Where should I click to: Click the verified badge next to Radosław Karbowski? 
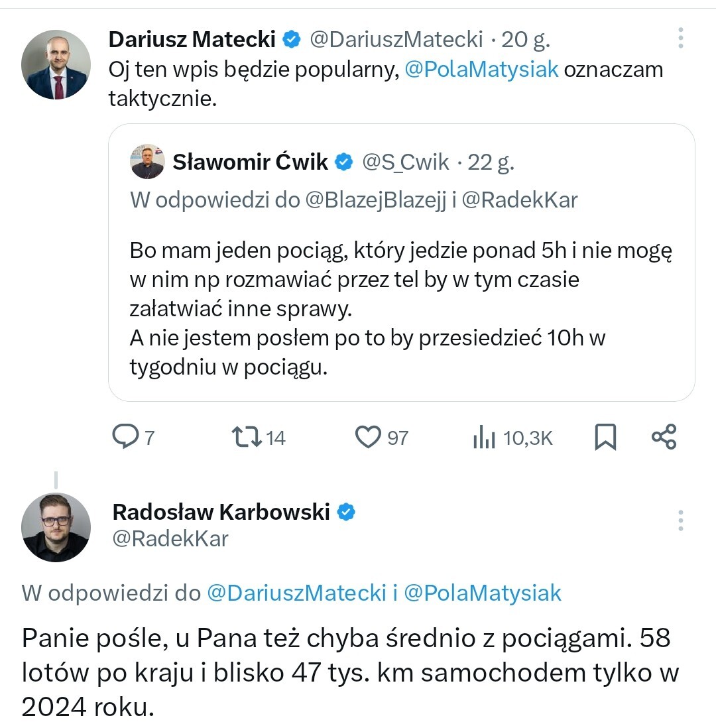click(x=347, y=512)
